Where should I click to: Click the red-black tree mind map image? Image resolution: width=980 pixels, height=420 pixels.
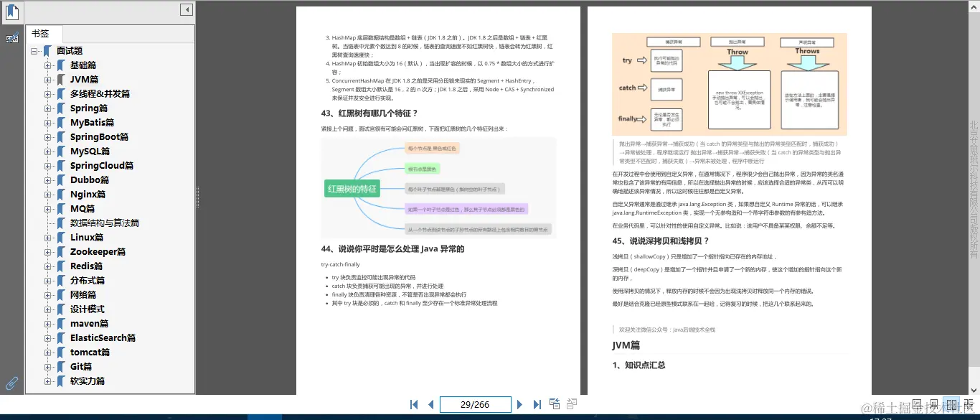point(438,189)
